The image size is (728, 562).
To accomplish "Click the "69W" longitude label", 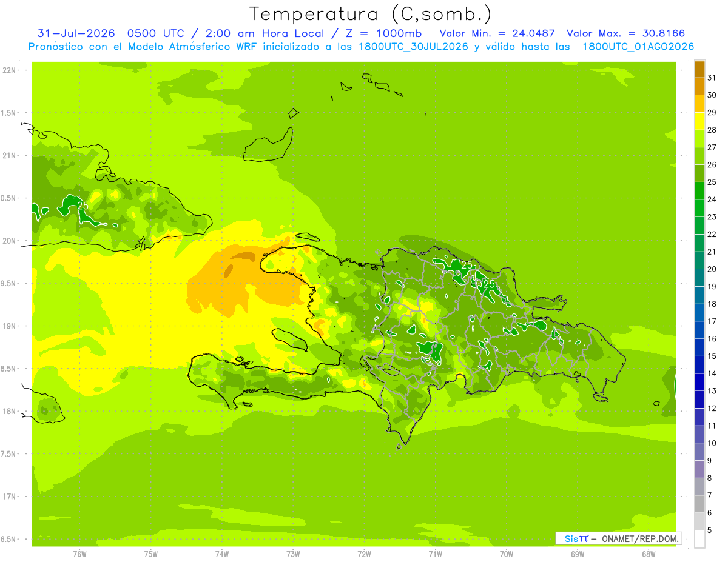I will [578, 554].
